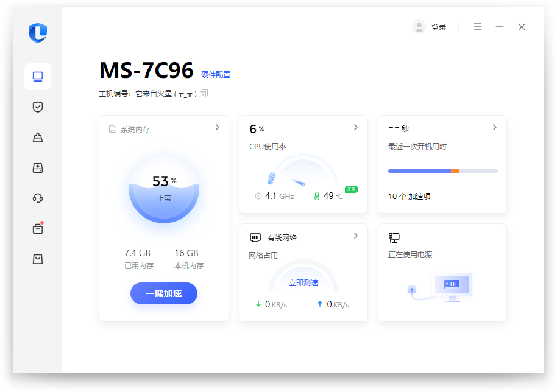Click 登录 to sign in

tap(438, 27)
